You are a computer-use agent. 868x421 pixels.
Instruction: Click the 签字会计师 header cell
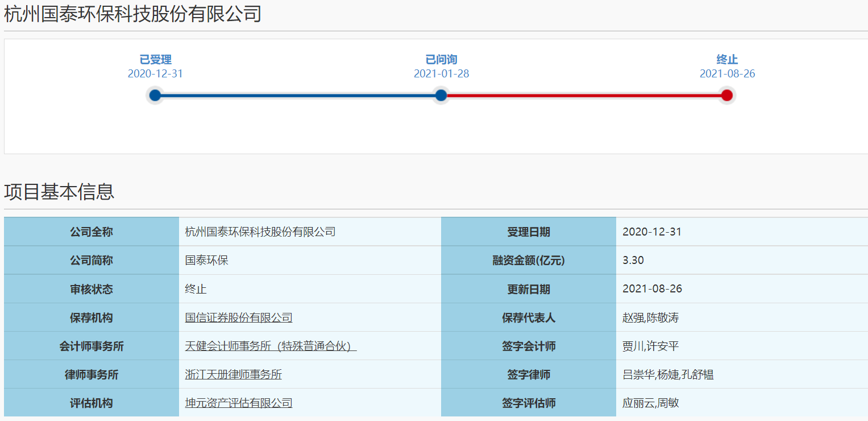pyautogui.click(x=529, y=346)
